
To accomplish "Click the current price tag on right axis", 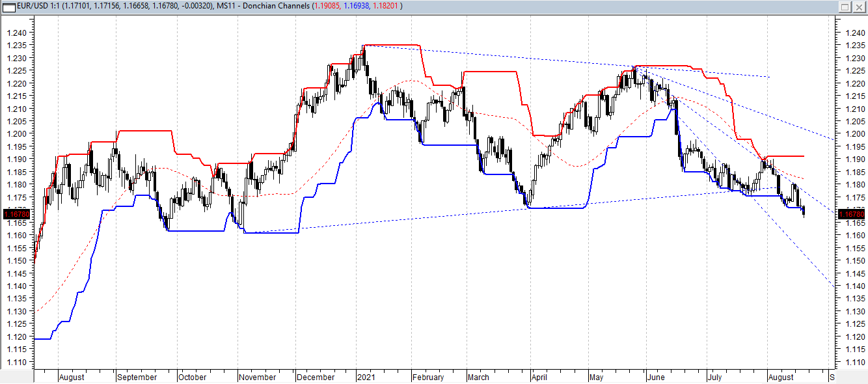I will [x=850, y=213].
